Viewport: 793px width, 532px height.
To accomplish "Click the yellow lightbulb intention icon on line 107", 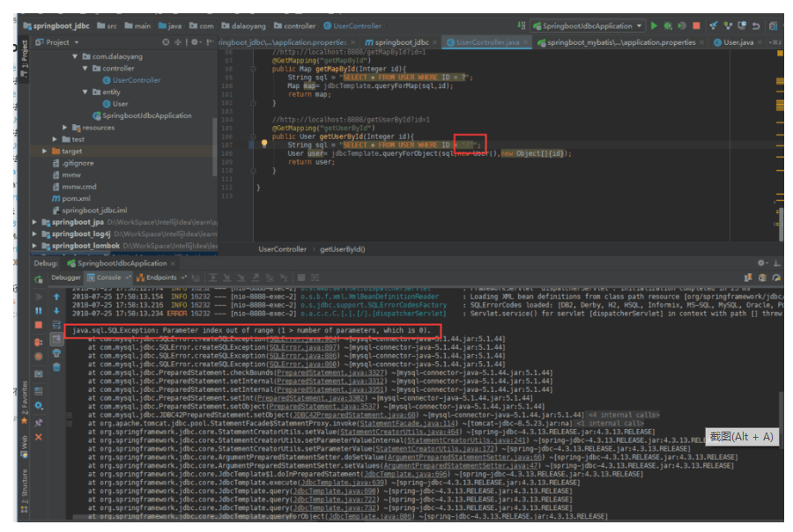I will 264,144.
